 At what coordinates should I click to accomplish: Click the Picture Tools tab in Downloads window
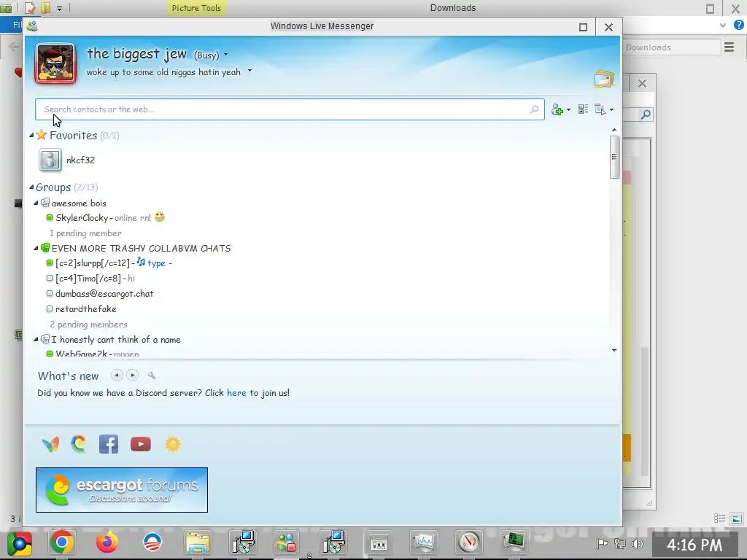pos(196,8)
